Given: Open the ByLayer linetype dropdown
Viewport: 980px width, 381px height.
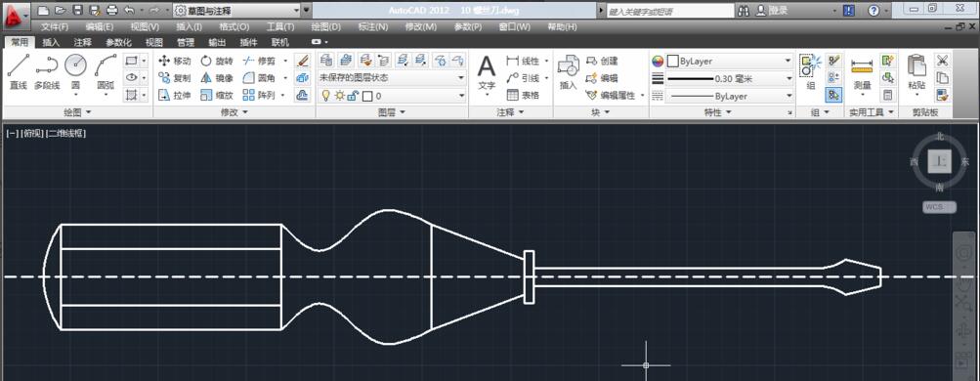Looking at the screenshot, I should pos(729,96).
